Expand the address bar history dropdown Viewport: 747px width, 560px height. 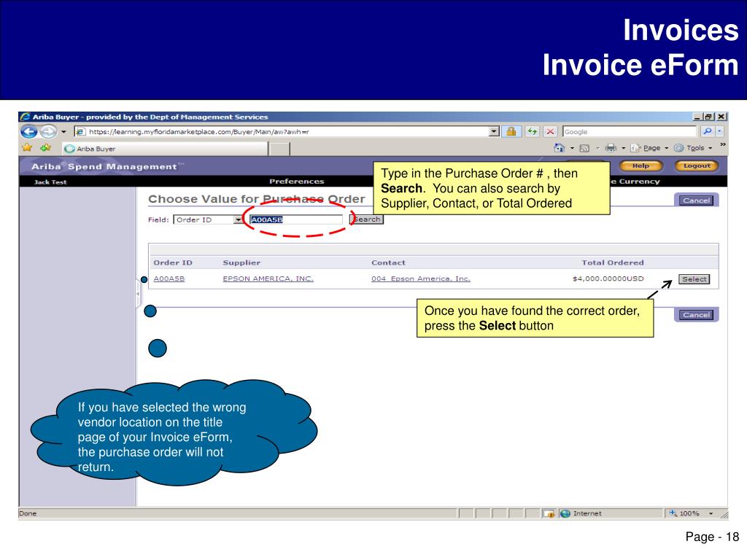pos(494,131)
